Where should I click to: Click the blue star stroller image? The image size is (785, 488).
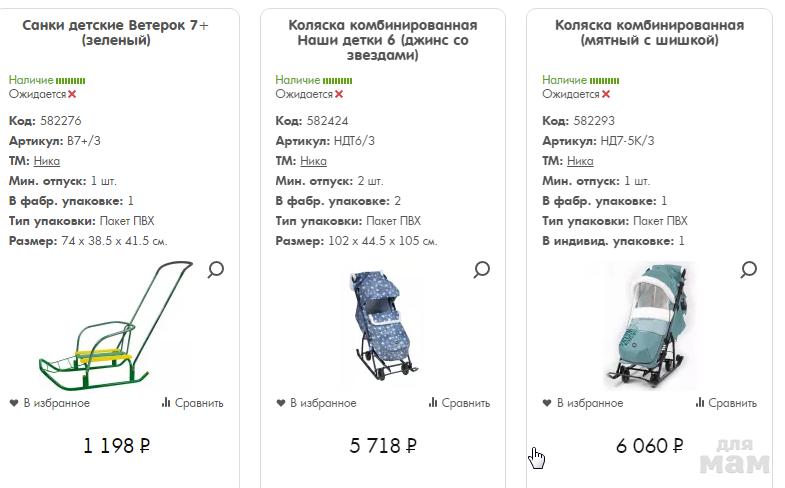(383, 326)
